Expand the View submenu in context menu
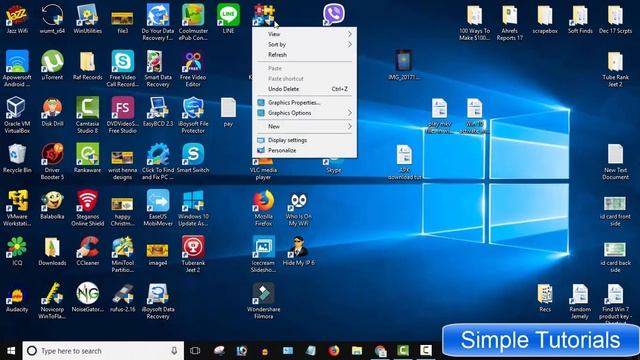This screenshot has height=360, width=640. (304, 34)
